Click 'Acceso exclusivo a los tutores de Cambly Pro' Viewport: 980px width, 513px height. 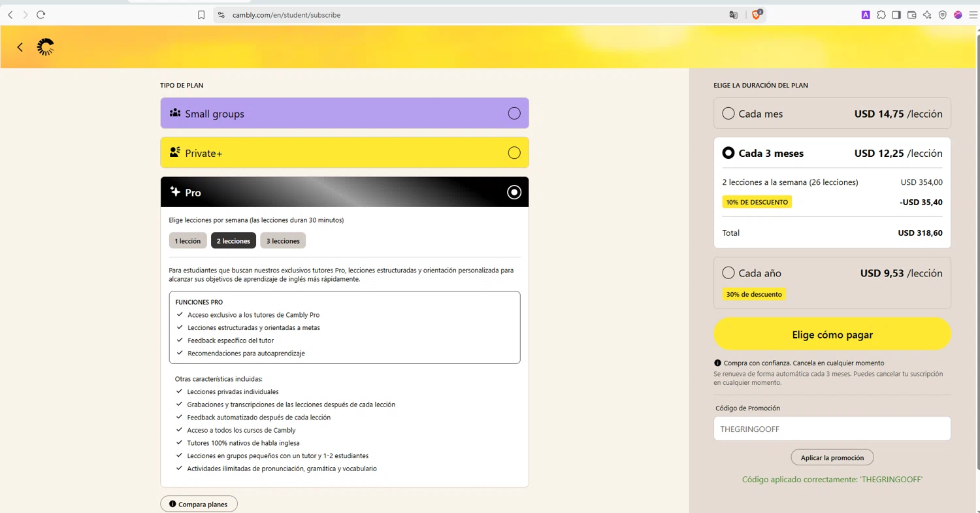coord(253,315)
